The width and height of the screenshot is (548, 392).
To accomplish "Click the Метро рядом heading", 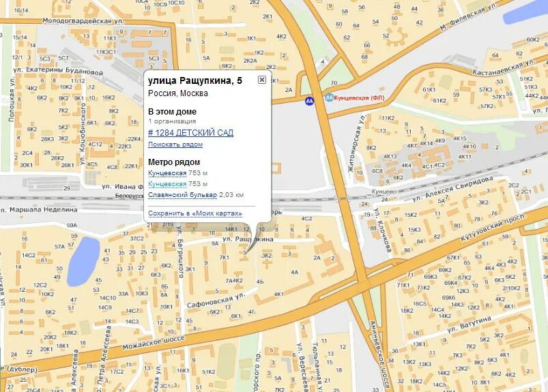I will click(174, 162).
